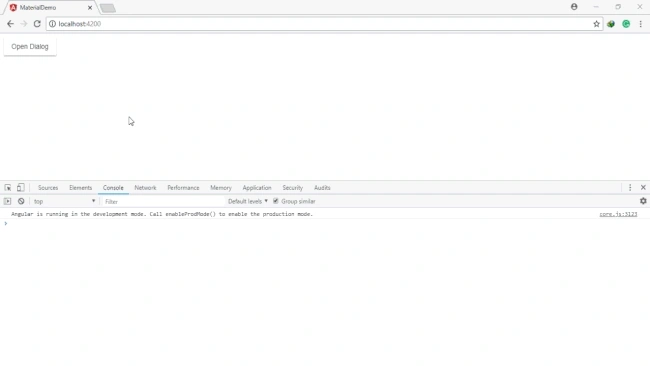Click the console Filter input field
This screenshot has width=650, height=366.
[x=163, y=201]
